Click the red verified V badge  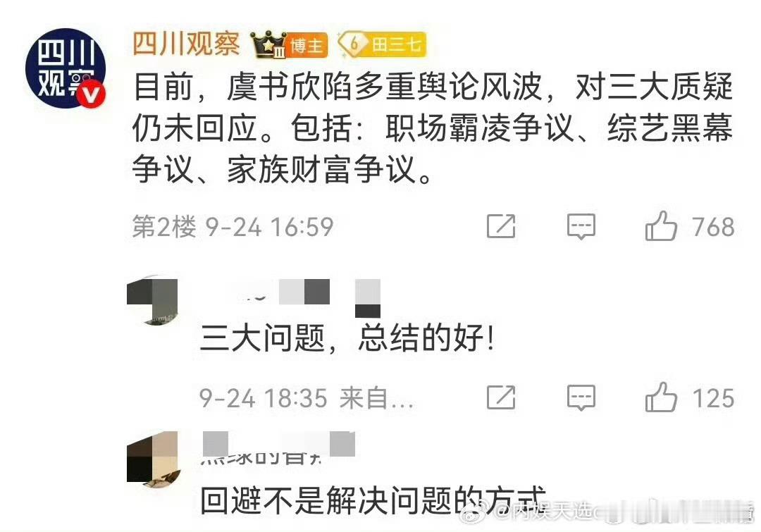(91, 94)
